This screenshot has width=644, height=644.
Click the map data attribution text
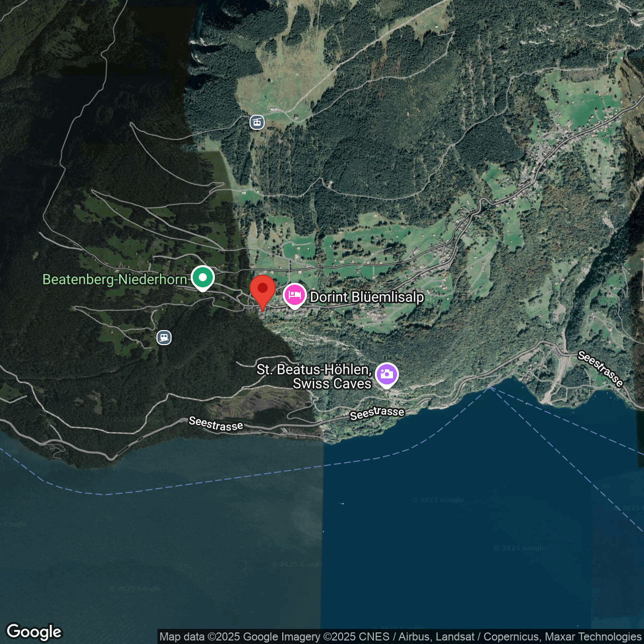tap(400, 636)
